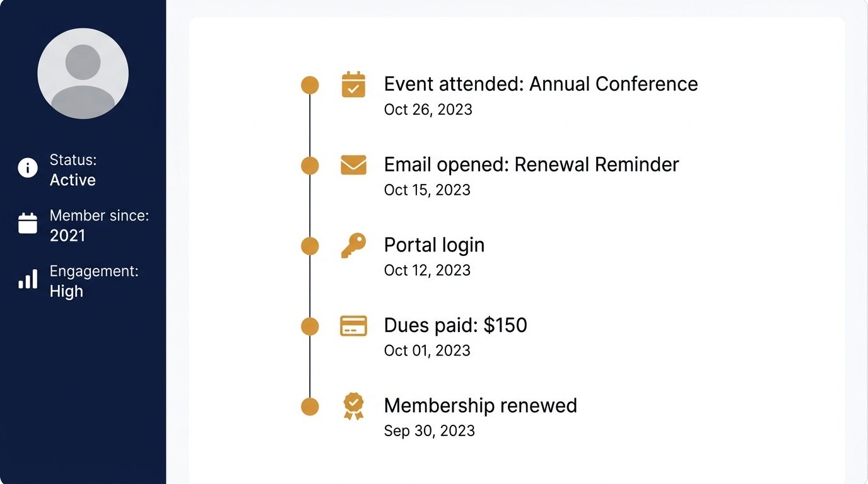The height and width of the screenshot is (484, 868).
Task: Click the credit card icon beside Dues paid
Action: [353, 326]
